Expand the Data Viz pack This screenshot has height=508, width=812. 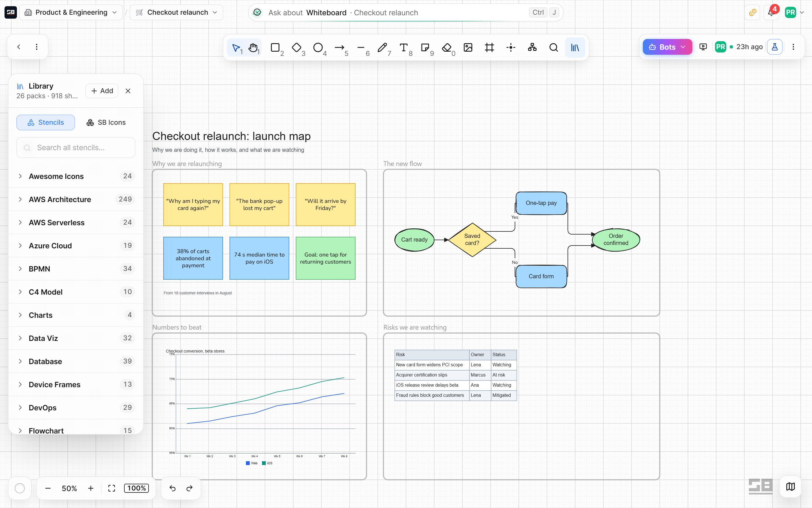[x=76, y=338]
